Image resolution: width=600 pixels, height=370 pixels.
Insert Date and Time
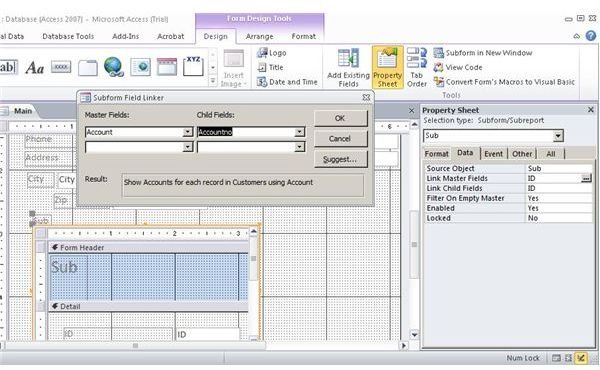(287, 82)
